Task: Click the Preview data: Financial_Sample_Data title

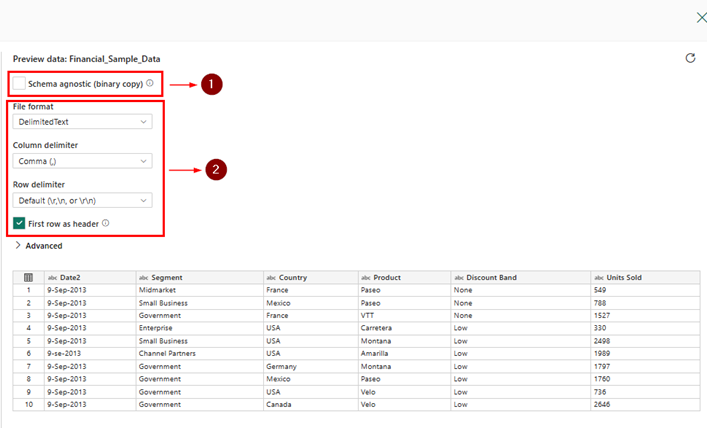Action: point(87,59)
